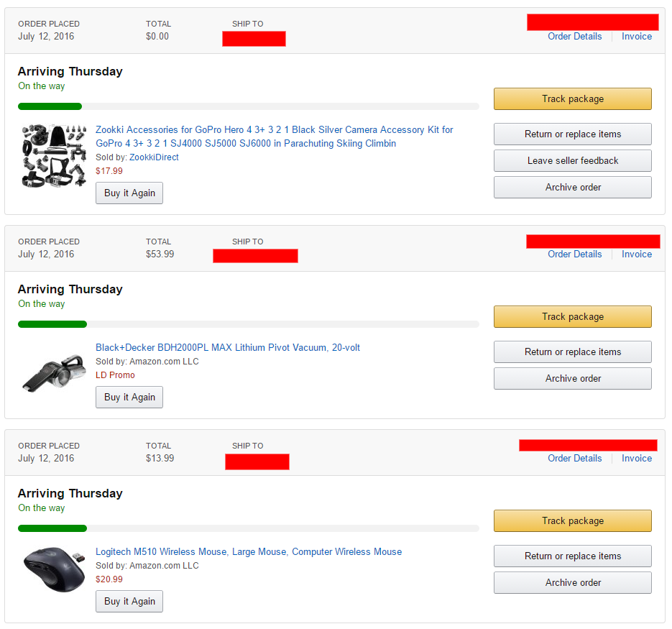Screen dimensions: 672x629
Task: Track the Zookki GoPro accessories package
Action: [x=572, y=99]
